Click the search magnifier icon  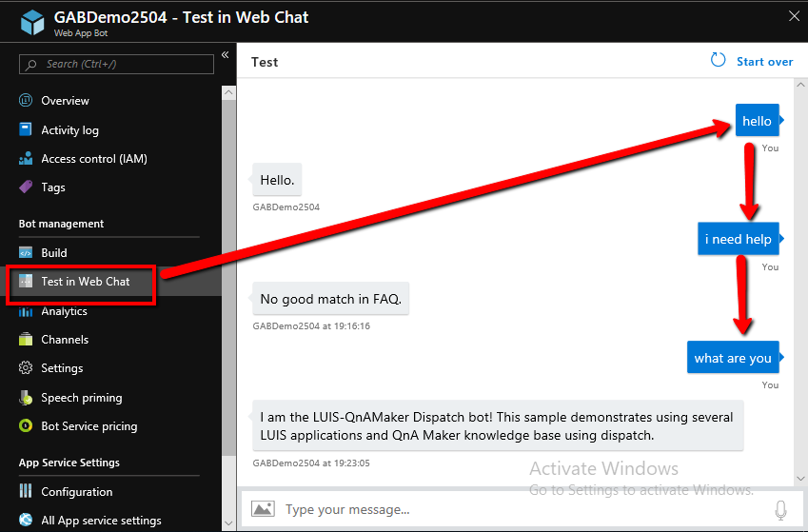pyautogui.click(x=31, y=65)
